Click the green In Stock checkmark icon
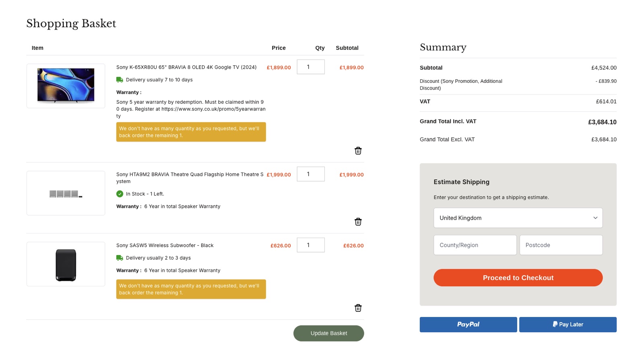 (x=120, y=194)
